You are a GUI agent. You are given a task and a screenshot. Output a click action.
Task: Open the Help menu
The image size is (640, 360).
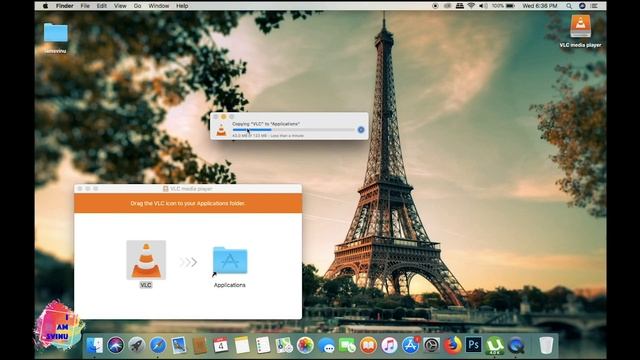(182, 6)
